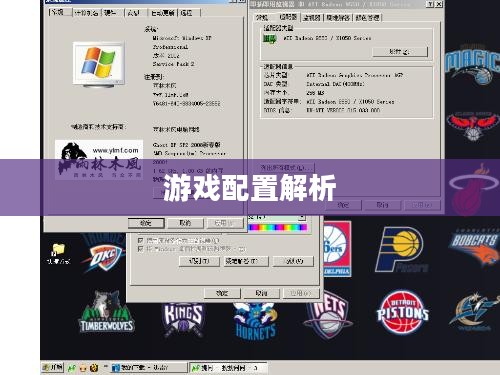
Task: Click the 适配器信息 Adapter Information group label
Action: (279, 66)
